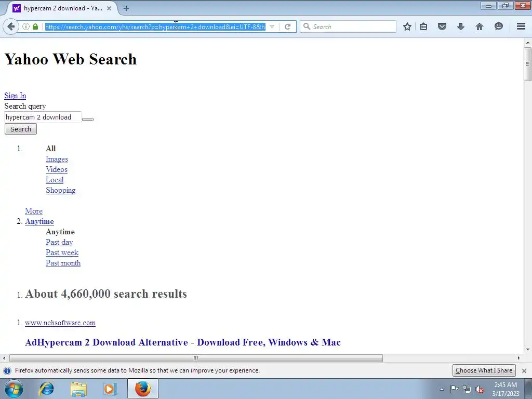Switch to Shopping results
The image size is (532, 399).
[61, 190]
